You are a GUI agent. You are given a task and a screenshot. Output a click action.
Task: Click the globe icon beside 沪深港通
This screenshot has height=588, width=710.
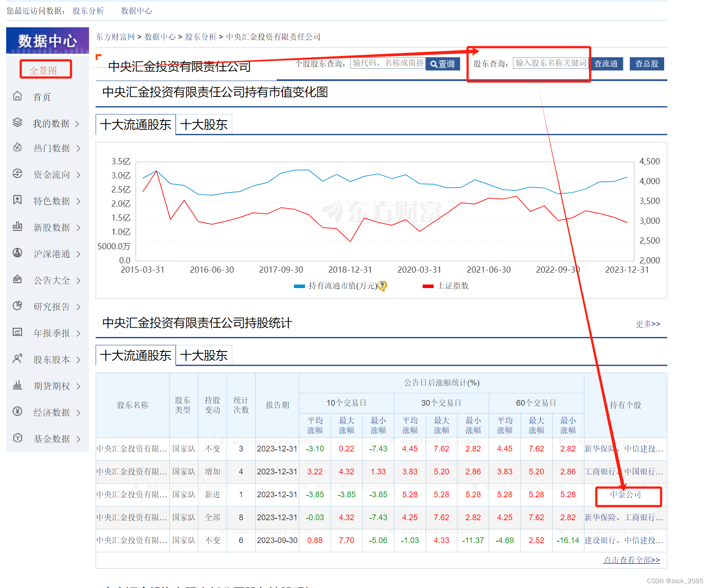coord(17,252)
